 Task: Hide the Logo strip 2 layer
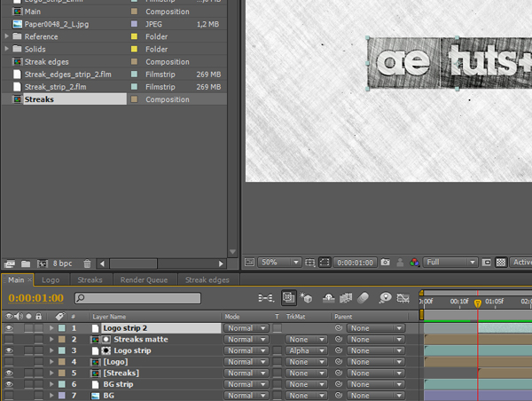9,328
